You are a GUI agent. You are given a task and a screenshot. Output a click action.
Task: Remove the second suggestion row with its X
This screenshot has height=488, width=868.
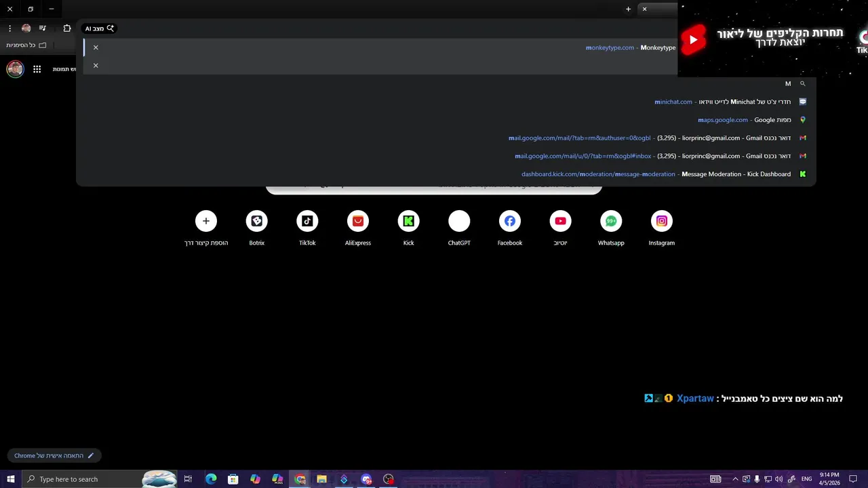coord(96,66)
